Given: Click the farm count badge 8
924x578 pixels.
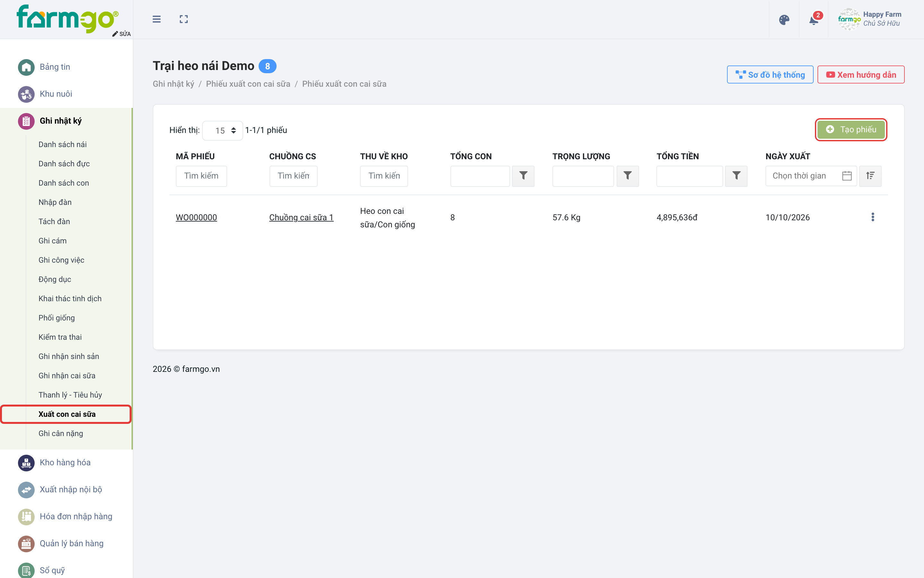Looking at the screenshot, I should tap(267, 66).
